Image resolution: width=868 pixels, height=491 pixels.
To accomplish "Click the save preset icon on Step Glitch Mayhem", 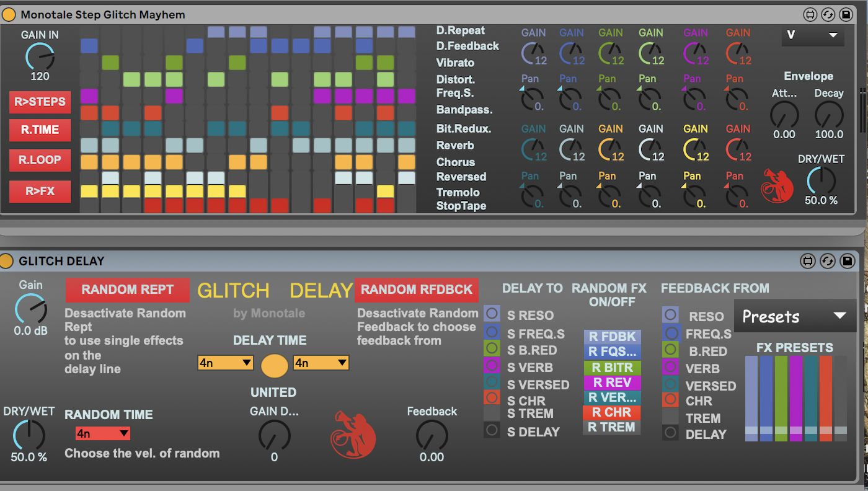I will (846, 14).
